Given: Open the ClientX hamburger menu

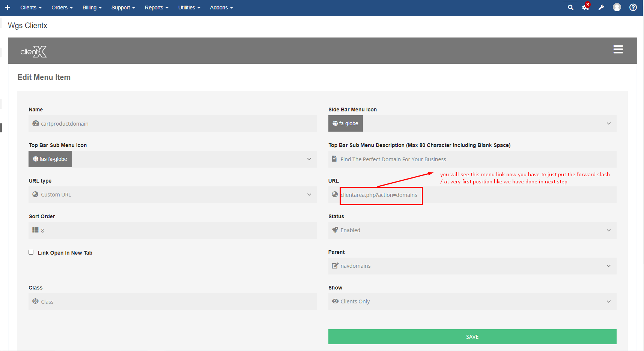Looking at the screenshot, I should pos(618,49).
